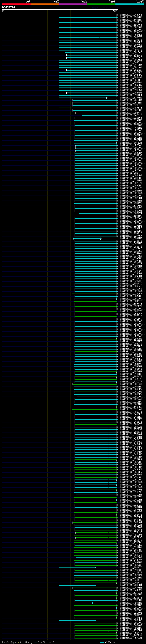Click the arrowhead ending the B7FFR1 alignment
The height and width of the screenshot is (644, 146).
[107, 98]
